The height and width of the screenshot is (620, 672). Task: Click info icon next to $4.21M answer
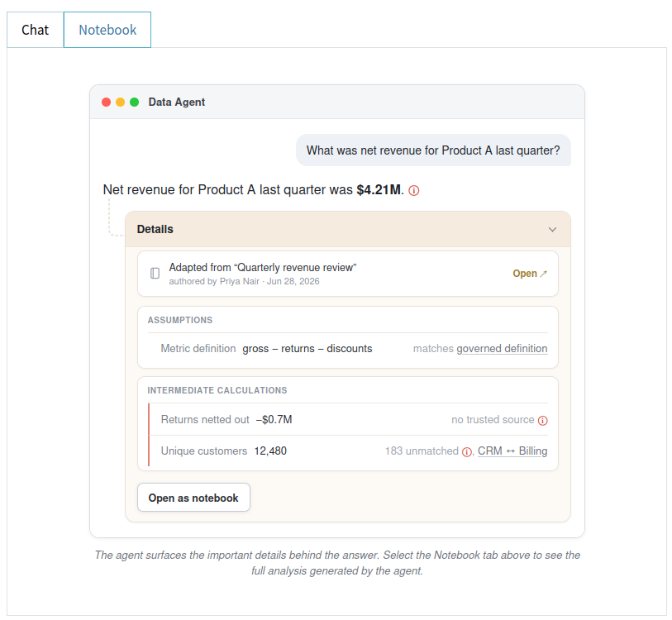(413, 190)
